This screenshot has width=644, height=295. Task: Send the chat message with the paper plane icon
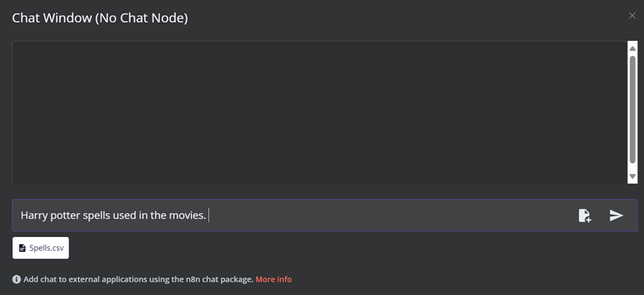[x=616, y=216]
